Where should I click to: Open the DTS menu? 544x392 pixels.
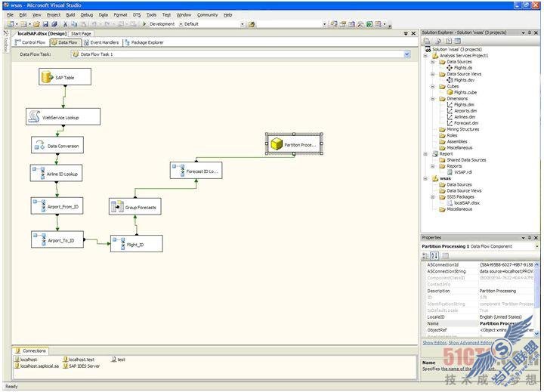(137, 15)
